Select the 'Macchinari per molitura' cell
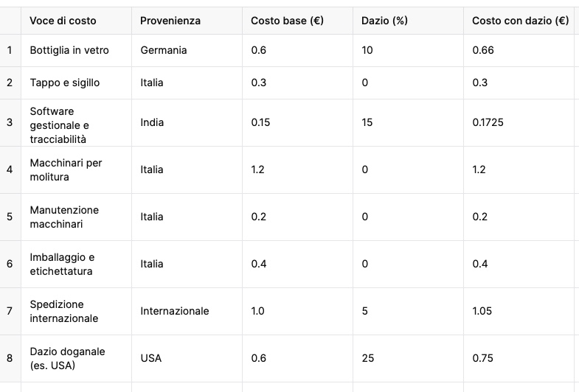The width and height of the screenshot is (579, 392). (66, 169)
